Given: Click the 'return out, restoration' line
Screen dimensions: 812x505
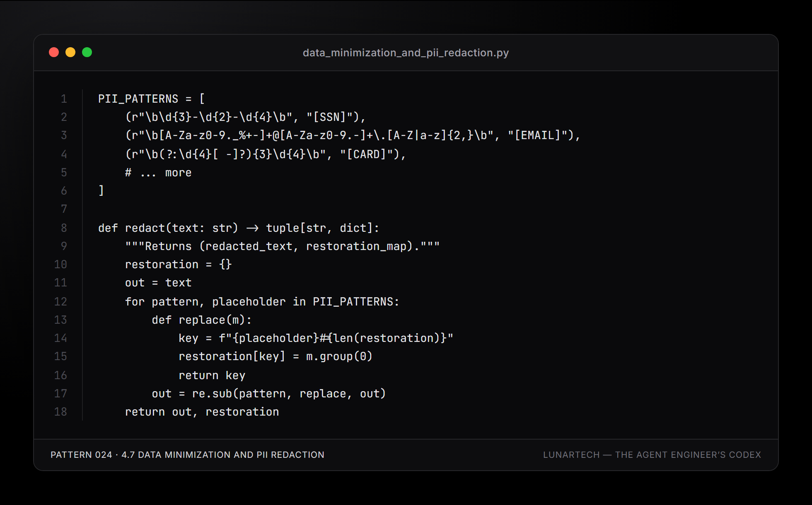Looking at the screenshot, I should 202,412.
